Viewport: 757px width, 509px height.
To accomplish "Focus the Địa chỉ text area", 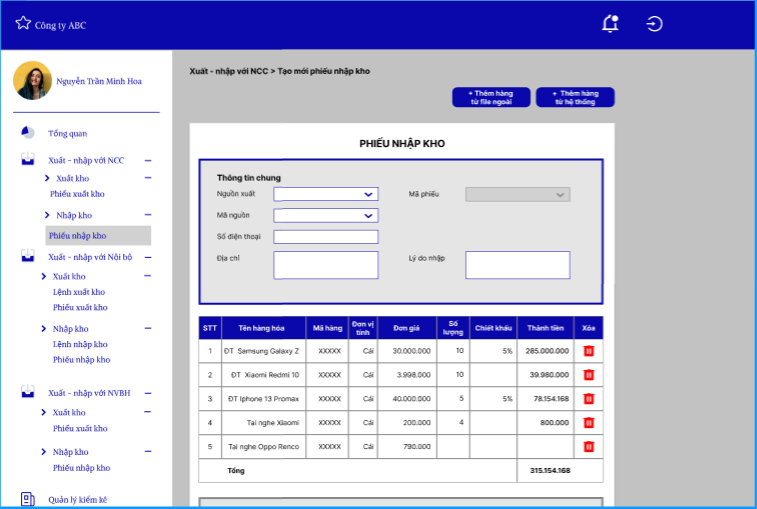I will 326,265.
